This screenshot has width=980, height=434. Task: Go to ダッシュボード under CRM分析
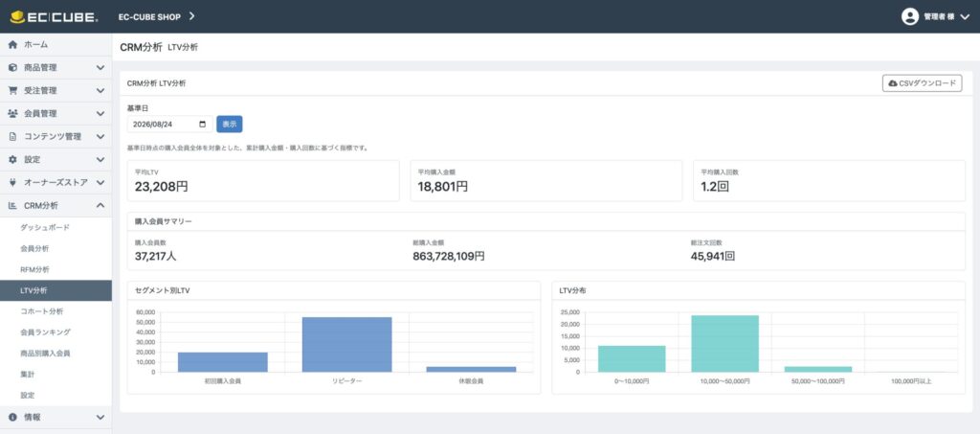click(x=45, y=228)
